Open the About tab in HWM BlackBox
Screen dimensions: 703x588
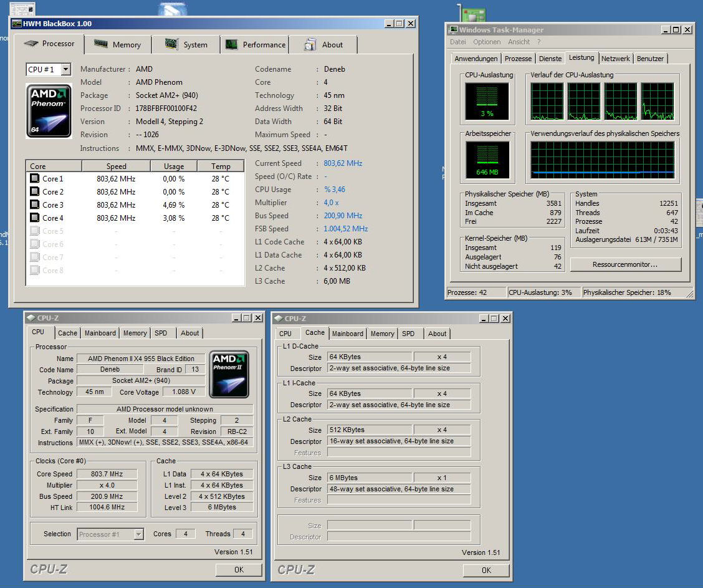click(323, 45)
